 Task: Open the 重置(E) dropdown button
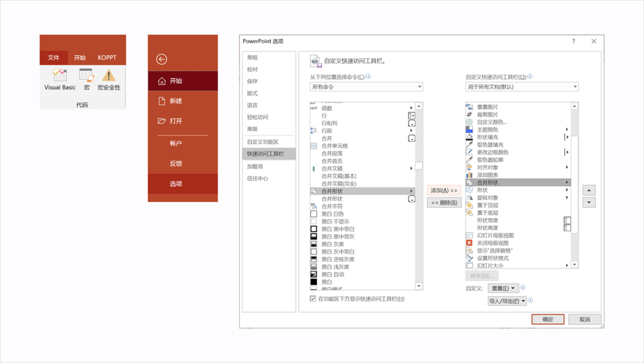(503, 288)
